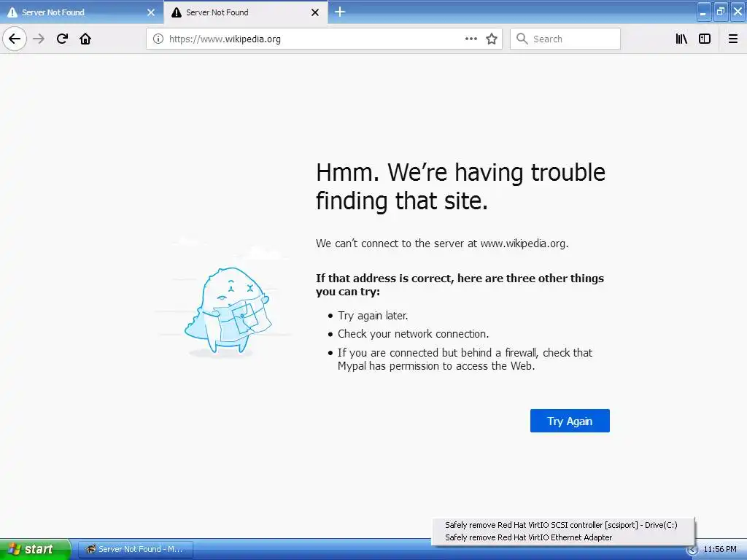
Task: Reload the current page
Action: (x=62, y=39)
